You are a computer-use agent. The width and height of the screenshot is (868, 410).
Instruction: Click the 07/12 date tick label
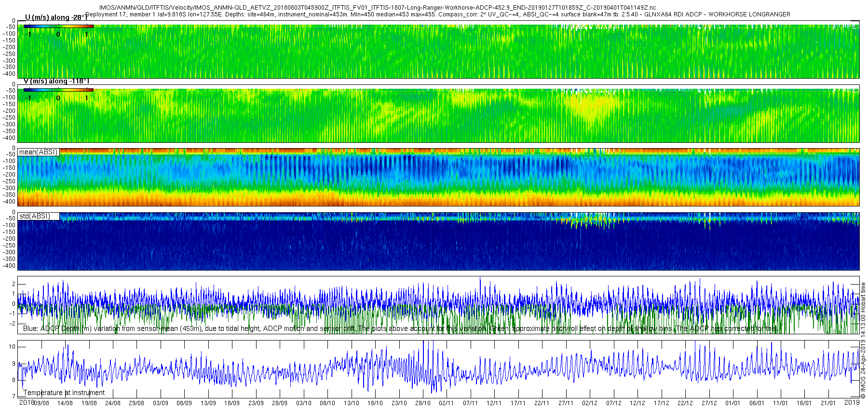tap(614, 403)
